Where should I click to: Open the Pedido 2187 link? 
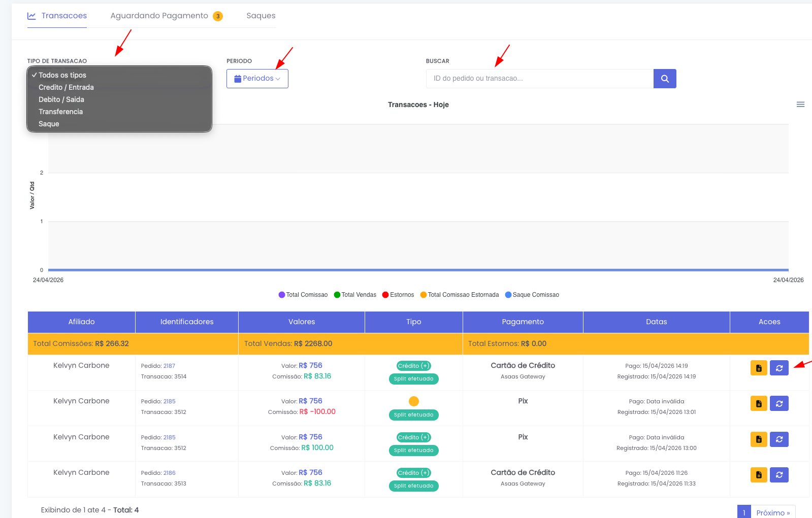(x=169, y=366)
